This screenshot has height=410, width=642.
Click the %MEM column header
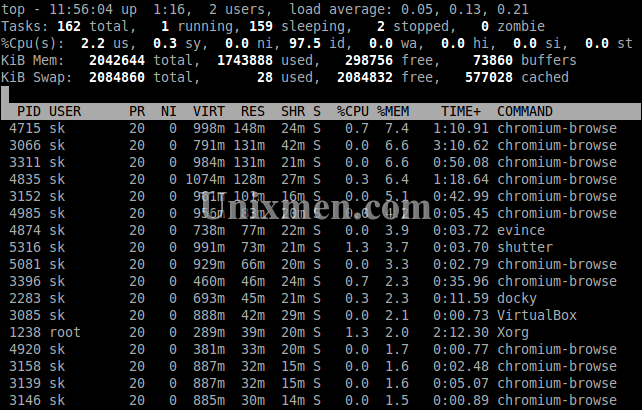pyautogui.click(x=393, y=111)
